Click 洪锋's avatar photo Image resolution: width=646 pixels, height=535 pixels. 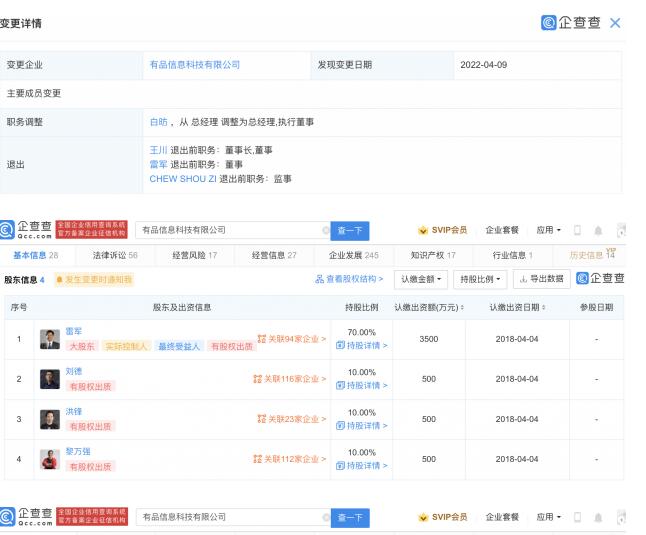pyautogui.click(x=50, y=419)
